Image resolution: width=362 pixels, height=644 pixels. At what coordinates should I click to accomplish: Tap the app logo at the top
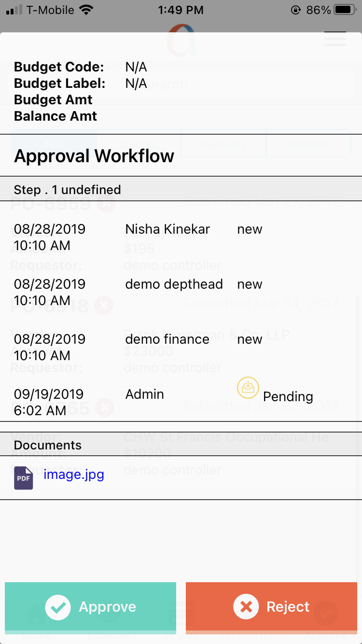coord(181,41)
